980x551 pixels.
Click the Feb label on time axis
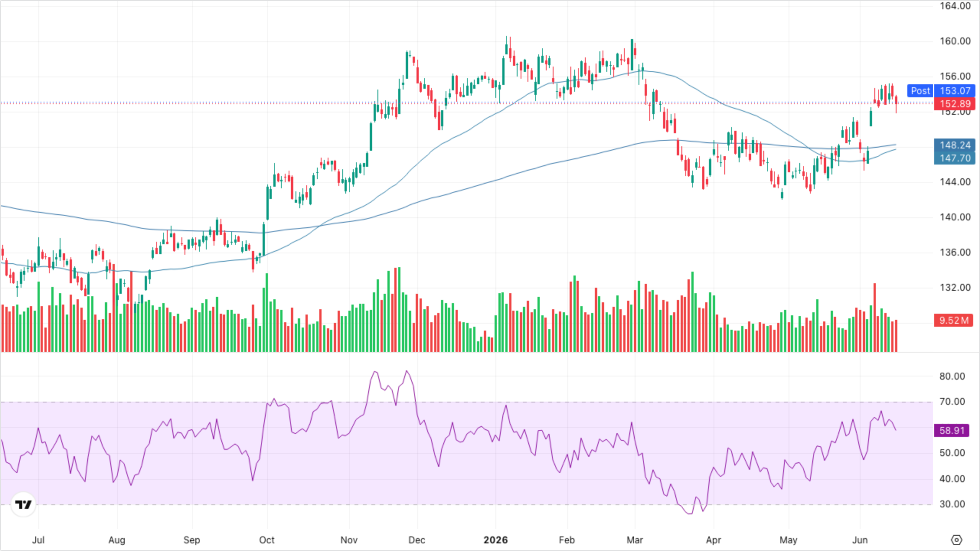click(x=567, y=540)
